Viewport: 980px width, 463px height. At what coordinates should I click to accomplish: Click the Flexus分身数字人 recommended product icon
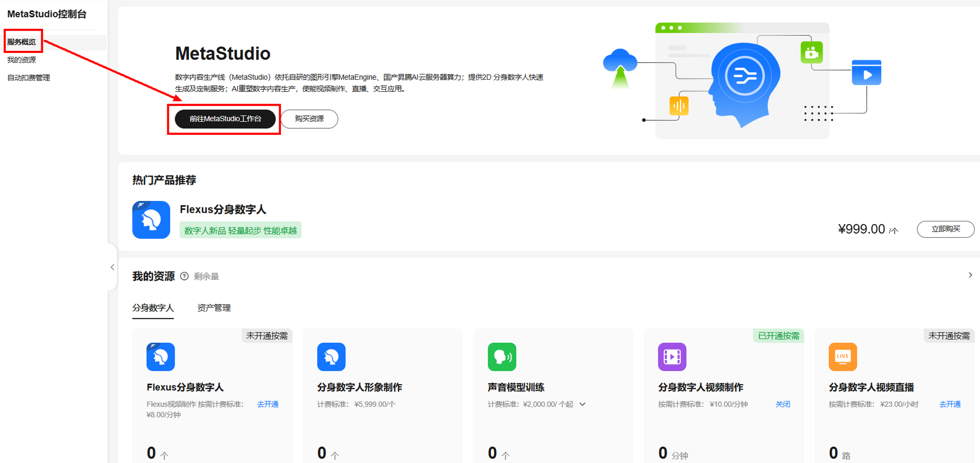coord(151,220)
